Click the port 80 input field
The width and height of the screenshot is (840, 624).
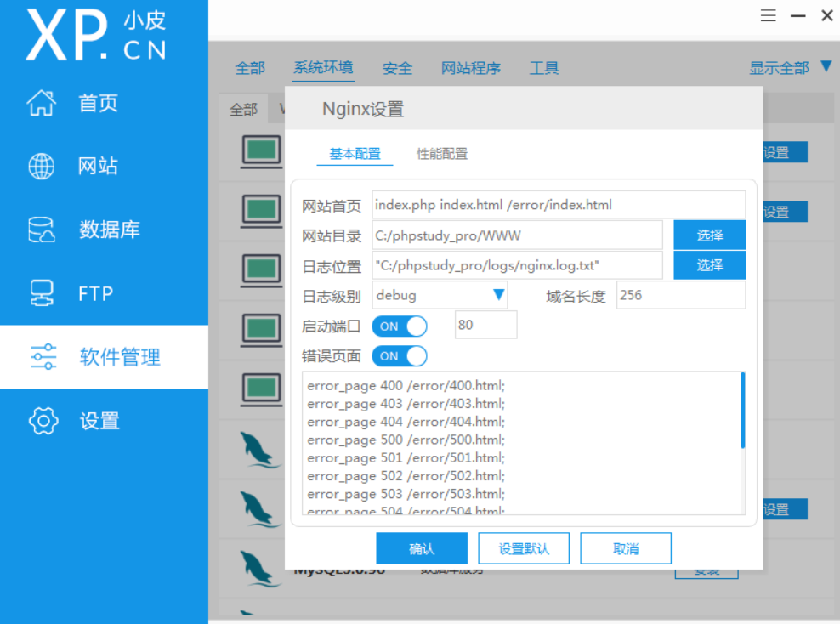486,325
